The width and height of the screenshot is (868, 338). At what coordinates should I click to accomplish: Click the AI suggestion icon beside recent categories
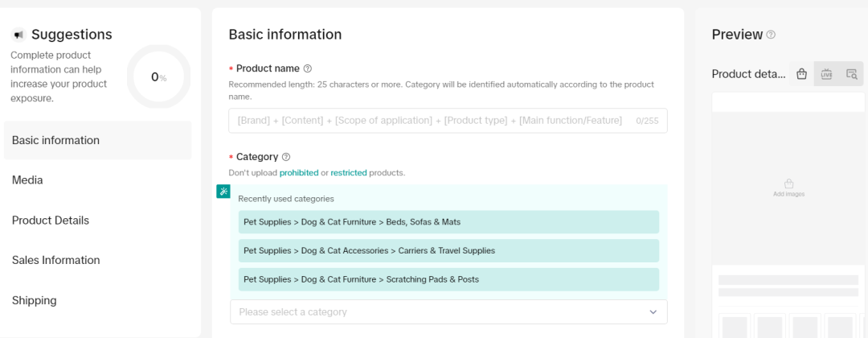point(223,192)
